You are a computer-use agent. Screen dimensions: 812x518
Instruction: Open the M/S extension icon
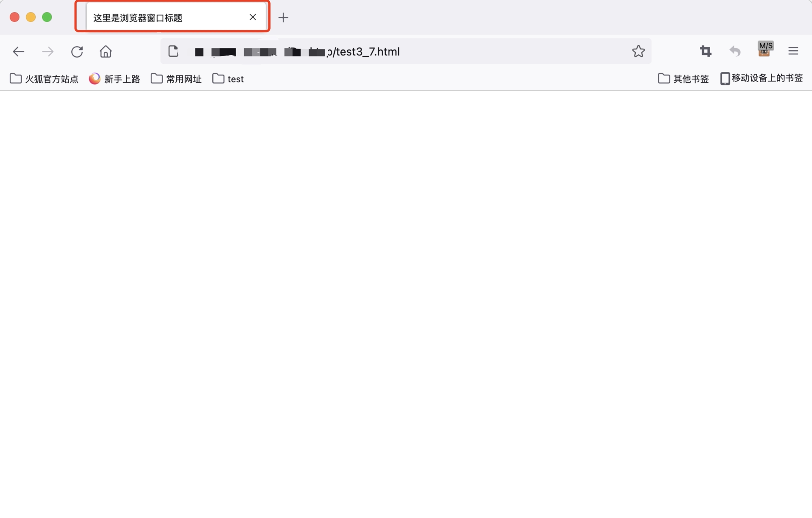[765, 50]
